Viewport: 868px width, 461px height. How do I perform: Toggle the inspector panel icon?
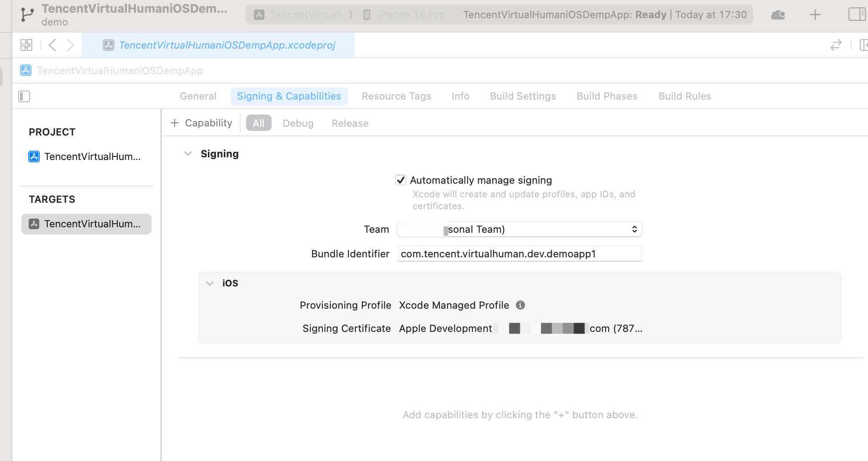pos(857,15)
